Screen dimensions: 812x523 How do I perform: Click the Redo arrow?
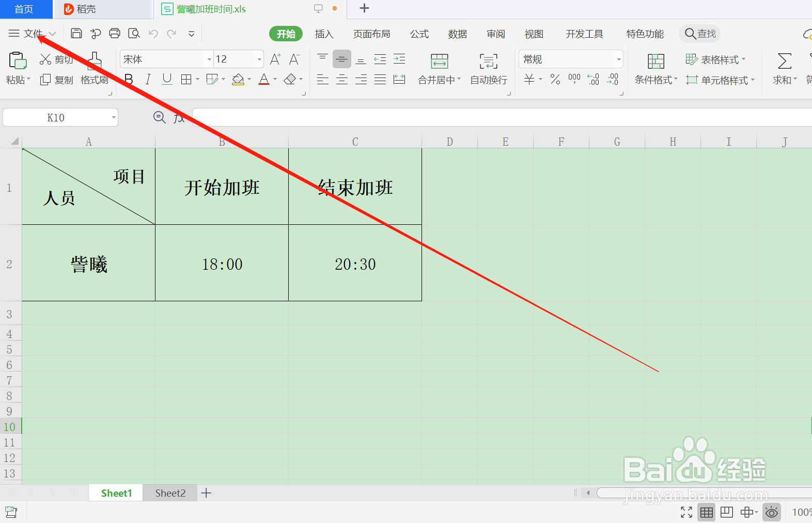[x=172, y=34]
